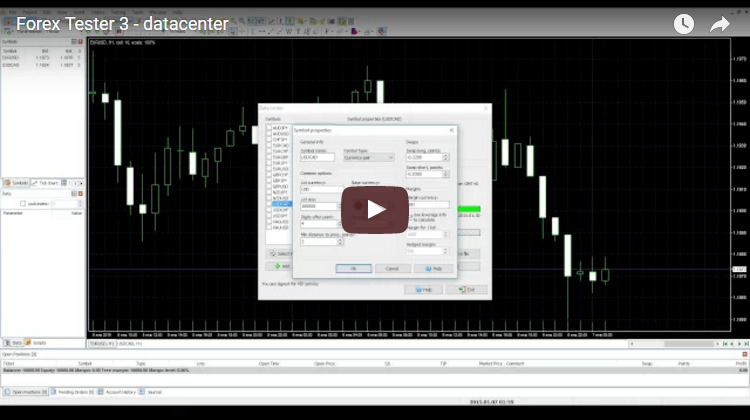Click the Lot currency input field
Image resolution: width=750 pixels, height=420 pixels.
coord(321,189)
